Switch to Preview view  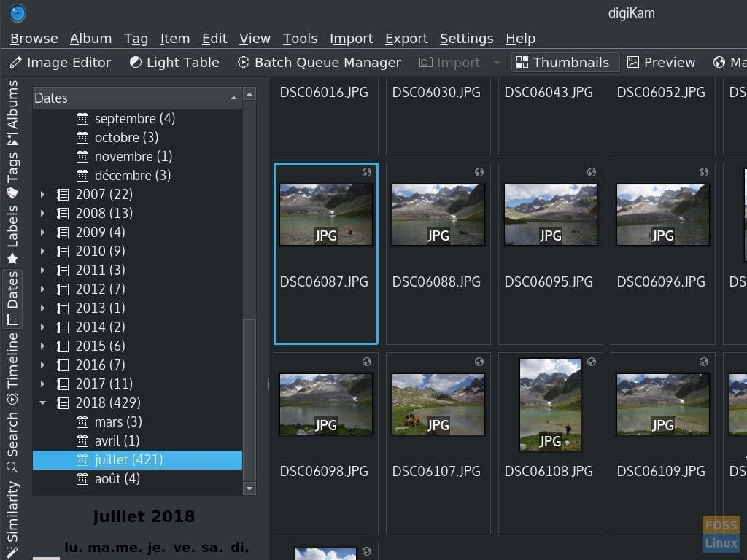click(x=661, y=63)
